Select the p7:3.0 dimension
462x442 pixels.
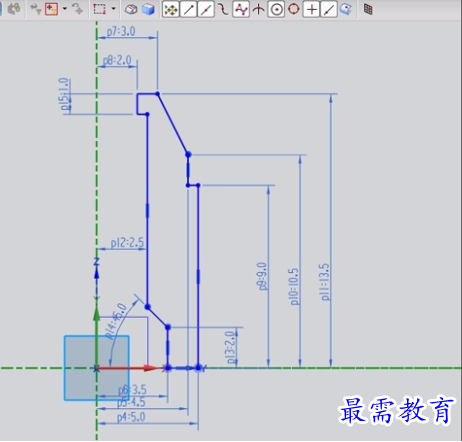121,32
